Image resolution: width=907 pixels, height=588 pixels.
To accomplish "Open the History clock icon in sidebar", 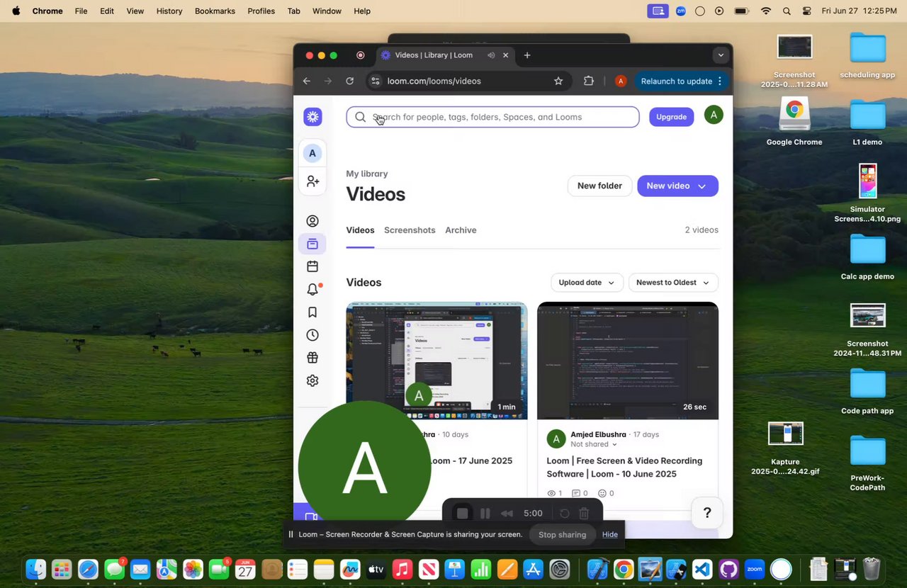I will 312,335.
